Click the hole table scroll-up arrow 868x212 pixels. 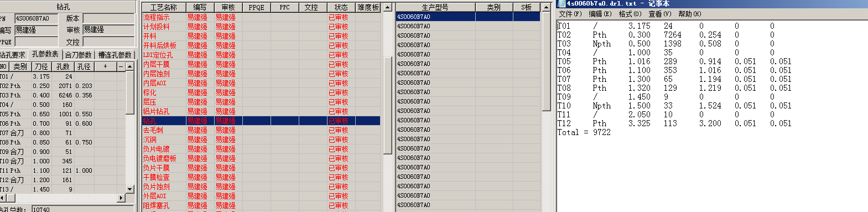[x=130, y=66]
